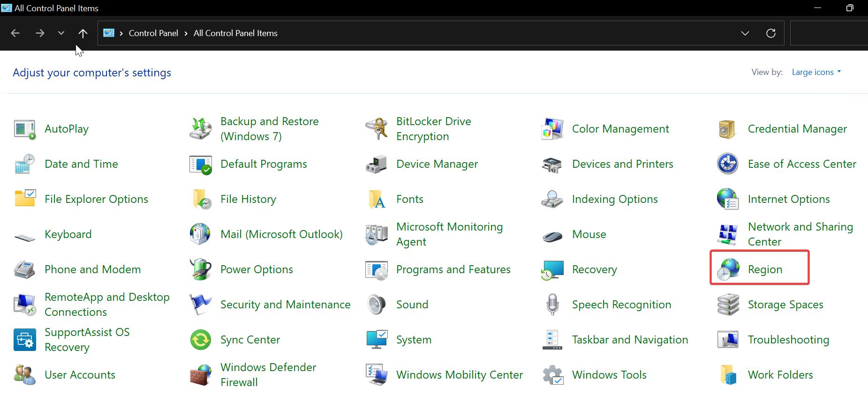Click the address bar Control Panel icon
Image resolution: width=868 pixels, height=410 pixels.
point(109,33)
